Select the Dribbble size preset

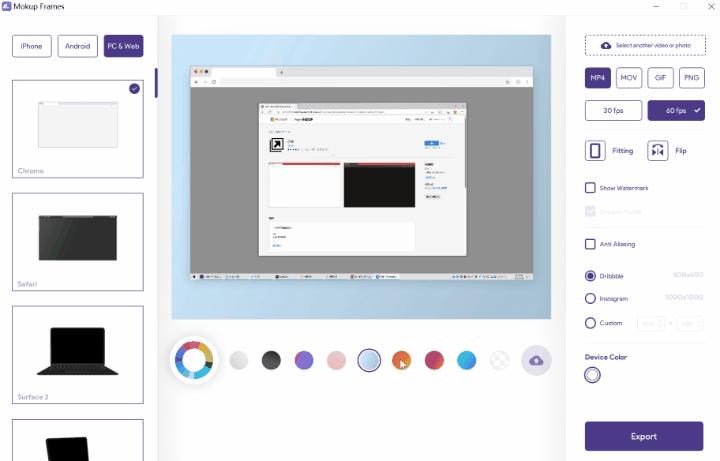[590, 276]
